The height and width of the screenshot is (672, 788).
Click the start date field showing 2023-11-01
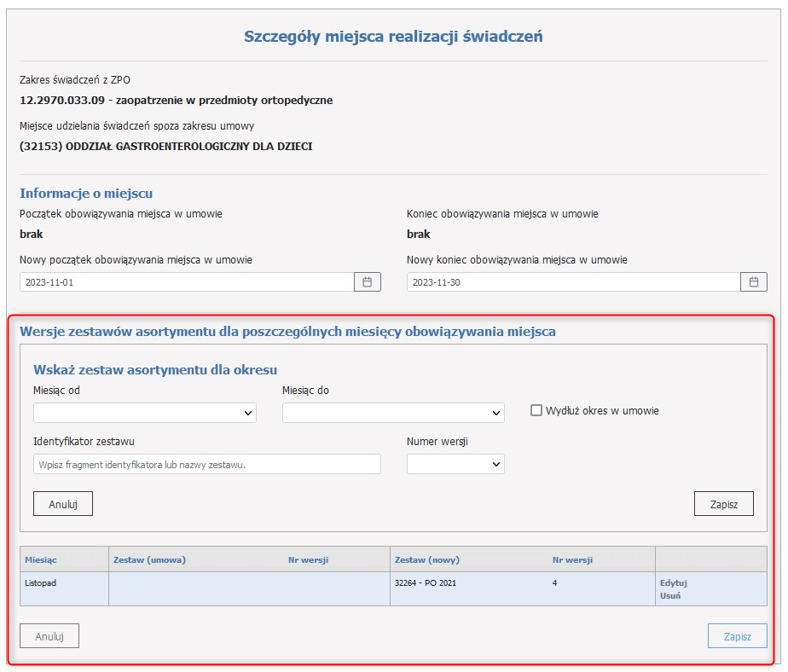187,282
